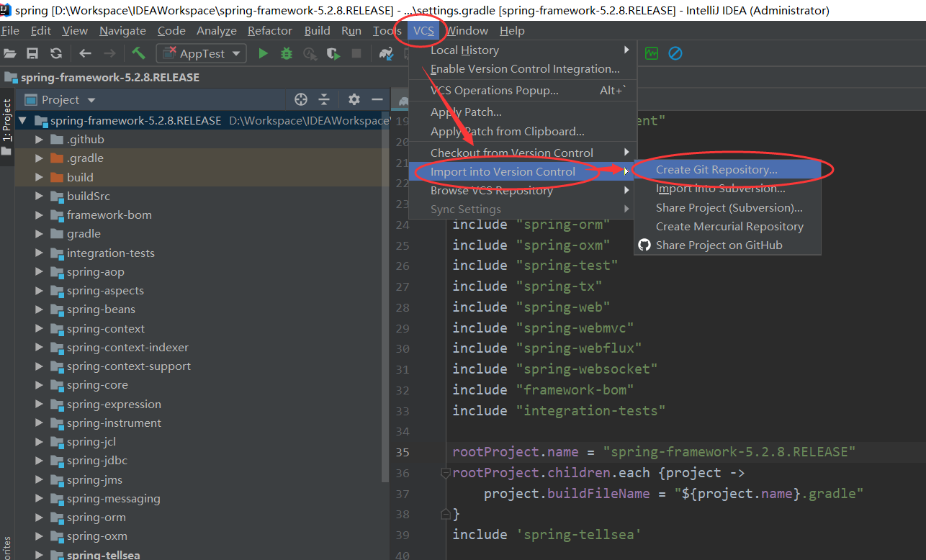Image resolution: width=926 pixels, height=560 pixels.
Task: Navigate back with the left arrow icon
Action: (x=84, y=53)
